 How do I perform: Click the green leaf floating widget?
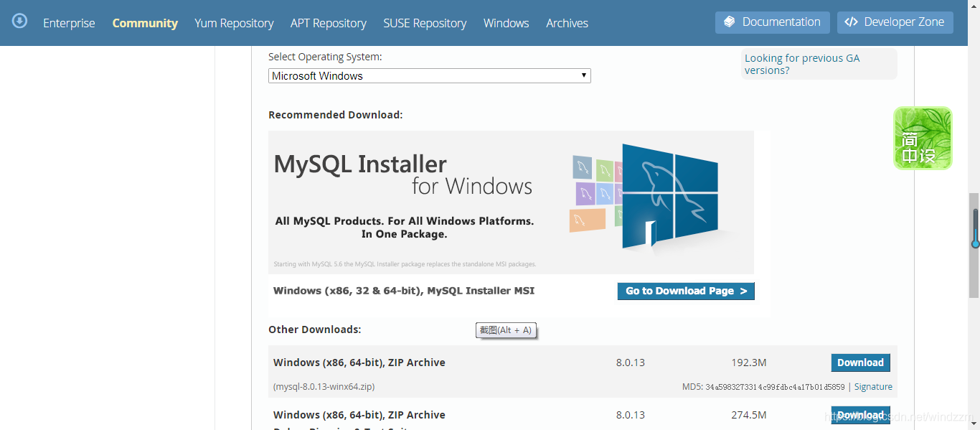coord(923,139)
